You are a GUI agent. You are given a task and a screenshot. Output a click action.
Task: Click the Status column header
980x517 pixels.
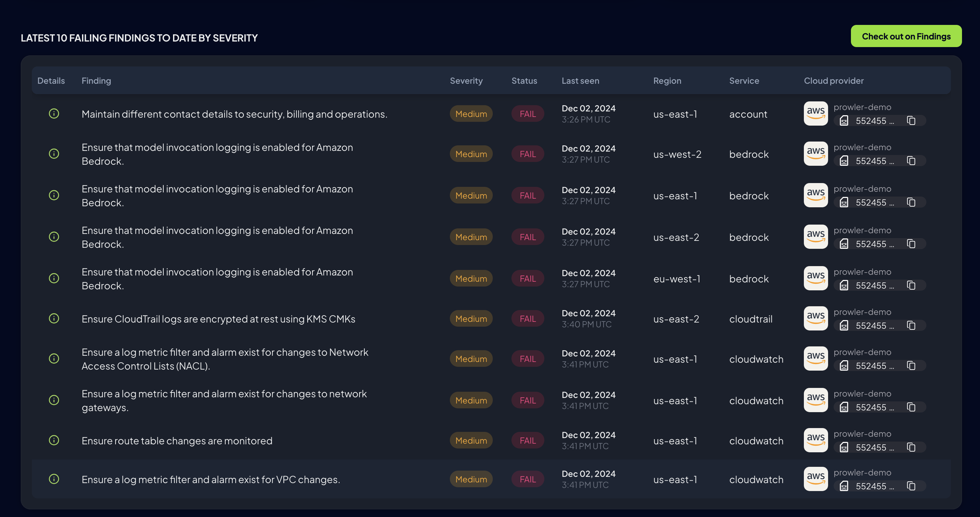[x=524, y=81]
